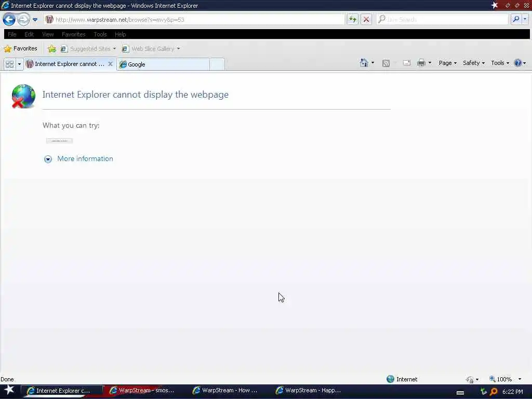The height and width of the screenshot is (399, 532).
Task: Click the small button under What you can try
Action: point(59,141)
